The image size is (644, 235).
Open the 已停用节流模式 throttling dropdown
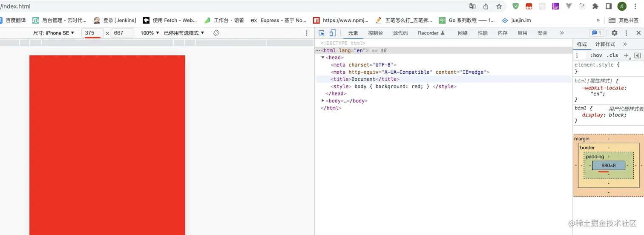click(x=184, y=33)
